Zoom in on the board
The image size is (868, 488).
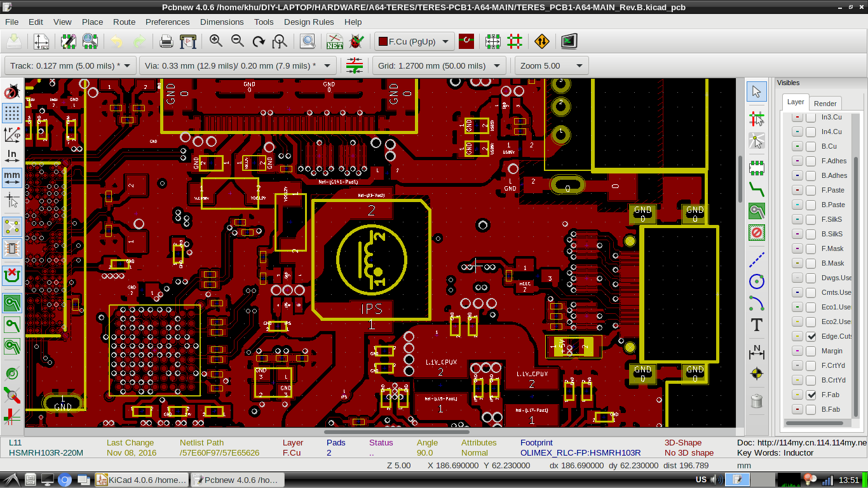click(216, 42)
